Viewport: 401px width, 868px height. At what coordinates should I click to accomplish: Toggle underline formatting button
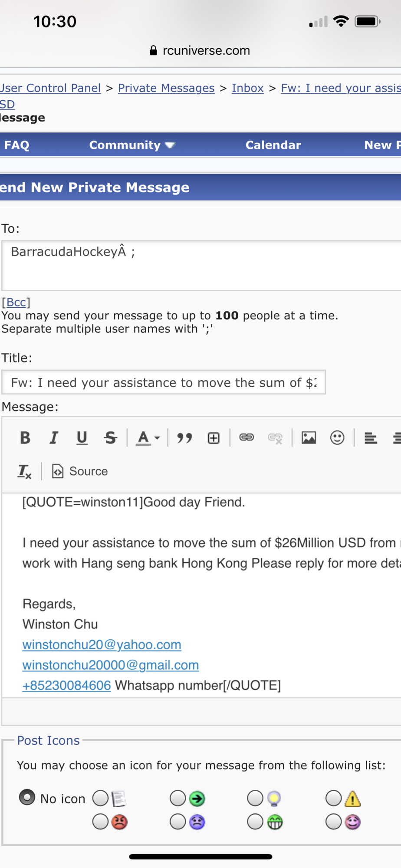[x=82, y=437]
